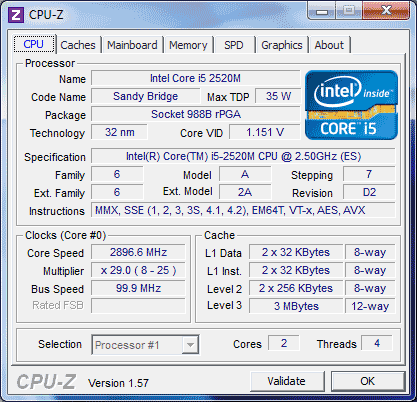Click the OK button
This screenshot has height=402, width=417.
click(x=368, y=381)
